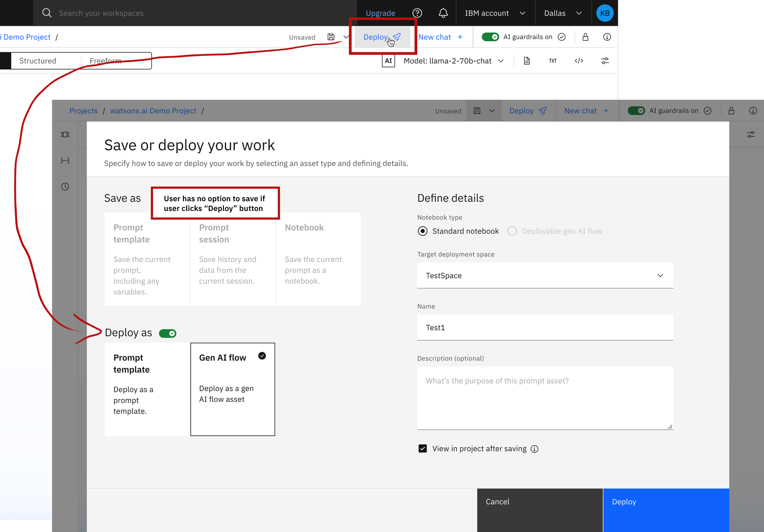Image resolution: width=764 pixels, height=532 pixels.
Task: Open the Dallas region dropdown
Action: (563, 13)
